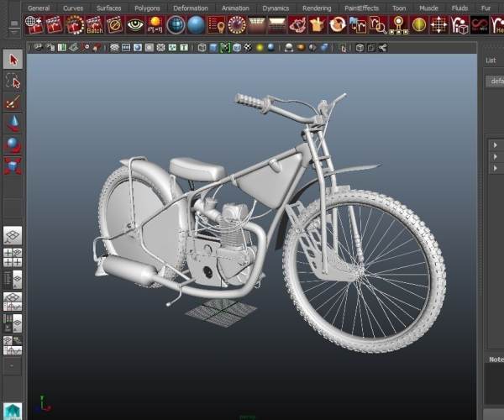Image resolution: width=504 pixels, height=420 pixels.
Task: Open the Fur shelf tab
Action: point(486,8)
